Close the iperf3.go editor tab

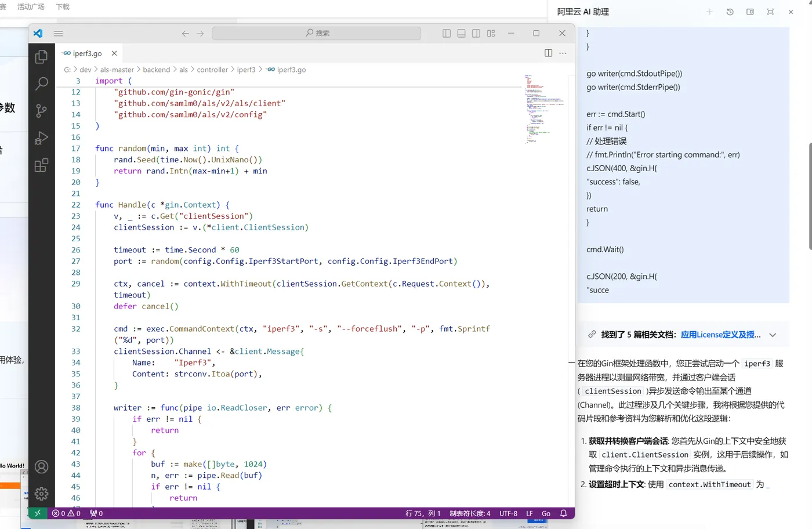click(114, 53)
